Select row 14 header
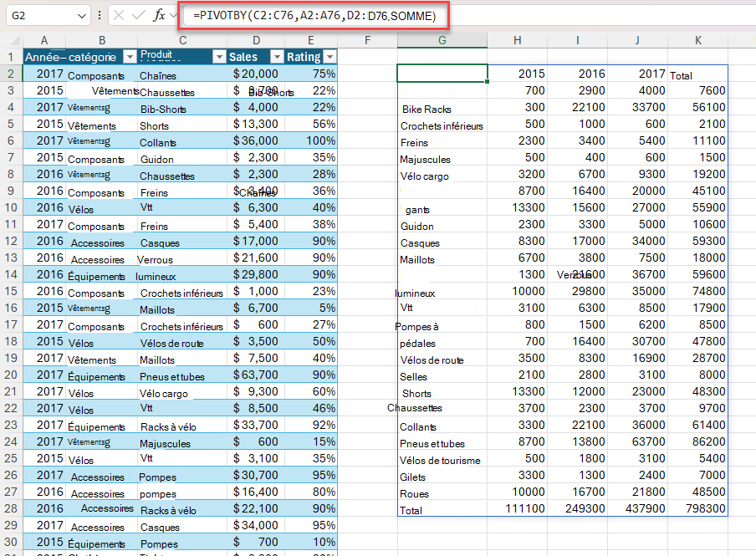 (11, 274)
